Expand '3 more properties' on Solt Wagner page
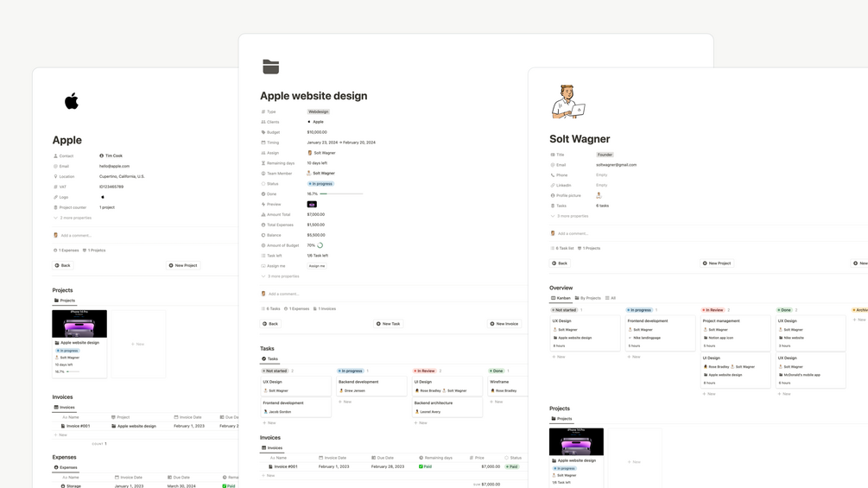This screenshot has width=868, height=488. 570,216
